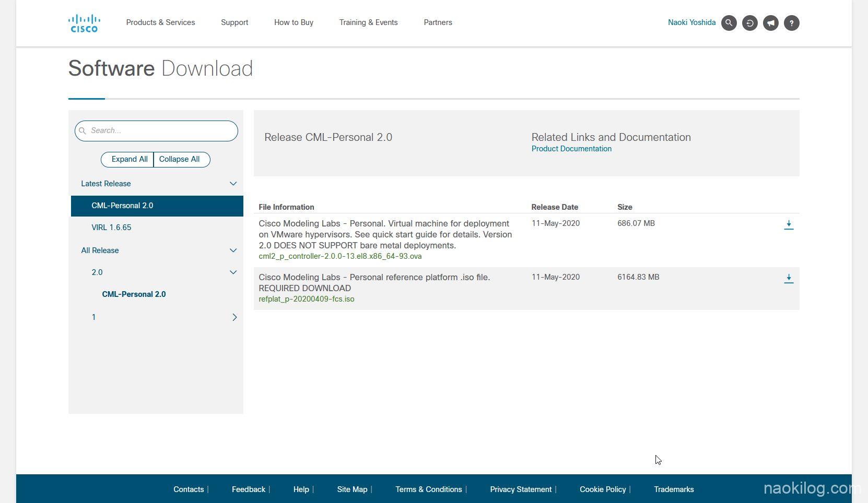Click in the release Search field

point(156,131)
